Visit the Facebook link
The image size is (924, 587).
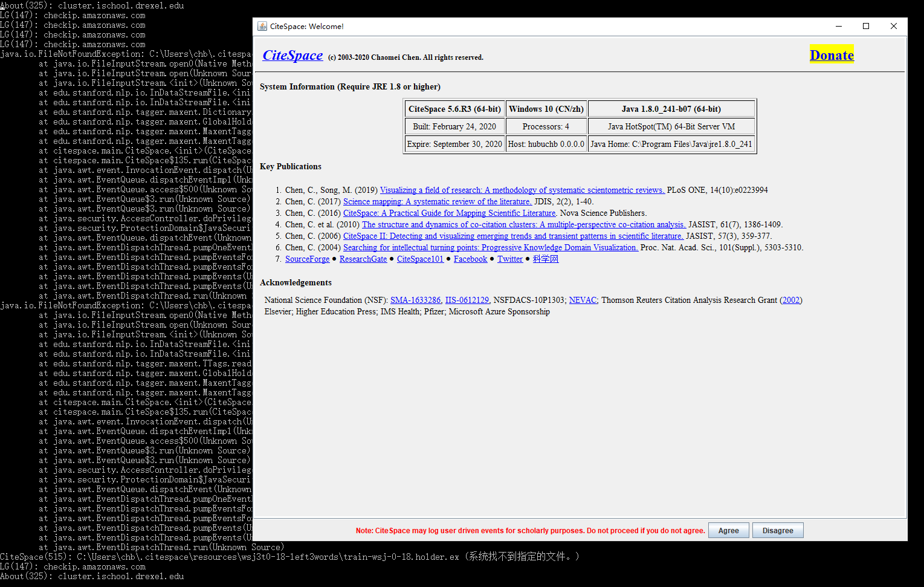pyautogui.click(x=470, y=259)
